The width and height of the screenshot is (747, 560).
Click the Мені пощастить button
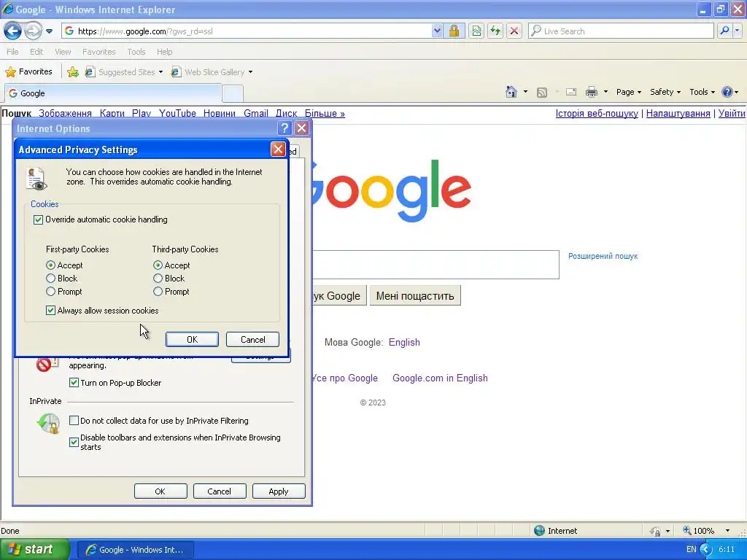(x=415, y=296)
